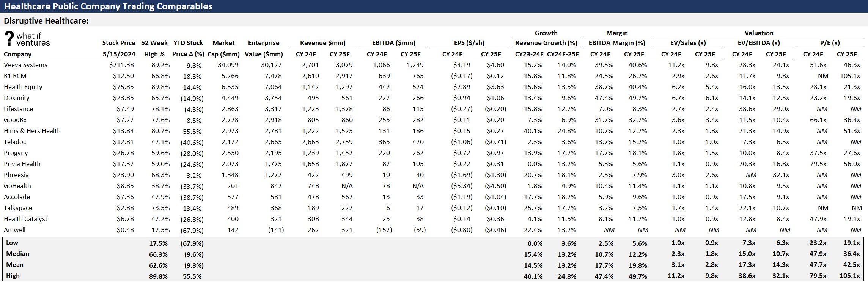Select Veeva enterprise value 30,127

[271, 65]
